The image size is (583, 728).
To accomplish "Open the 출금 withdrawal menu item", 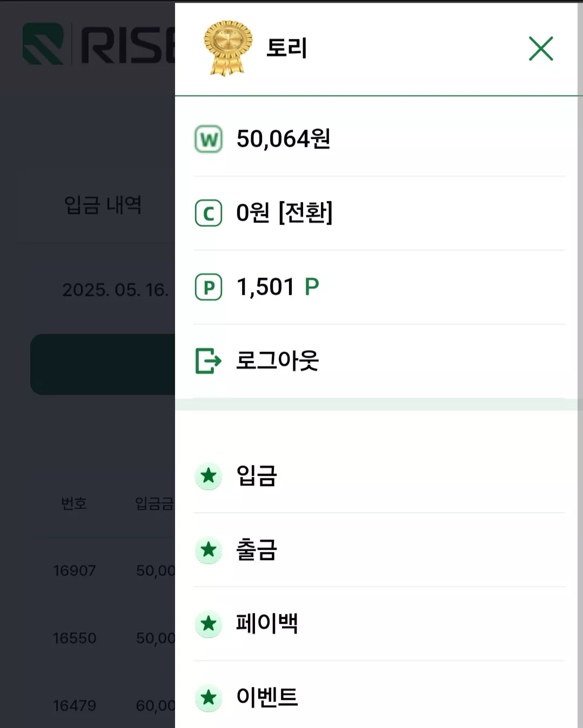I will [379, 550].
